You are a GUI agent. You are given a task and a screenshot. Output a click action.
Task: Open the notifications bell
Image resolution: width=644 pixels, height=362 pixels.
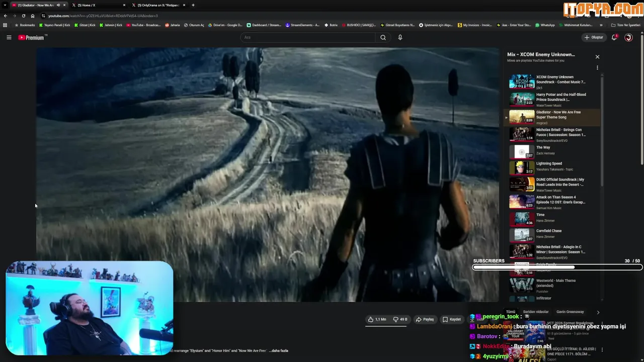click(x=614, y=37)
